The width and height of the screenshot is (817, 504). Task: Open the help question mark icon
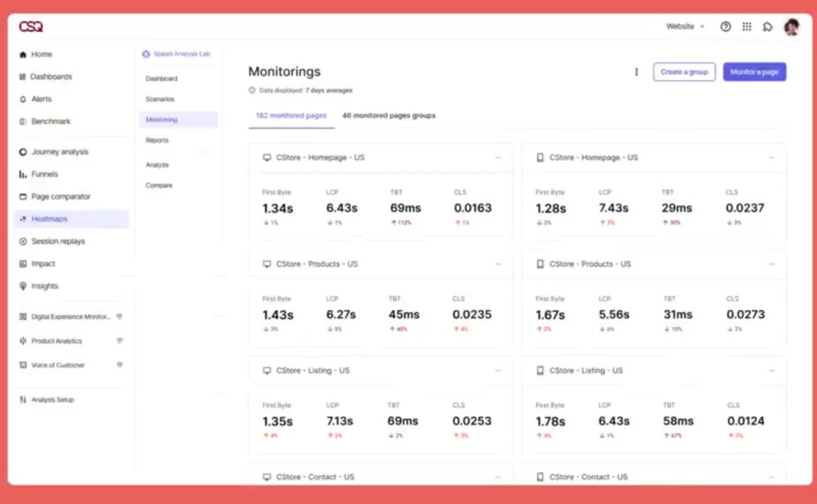pos(725,26)
